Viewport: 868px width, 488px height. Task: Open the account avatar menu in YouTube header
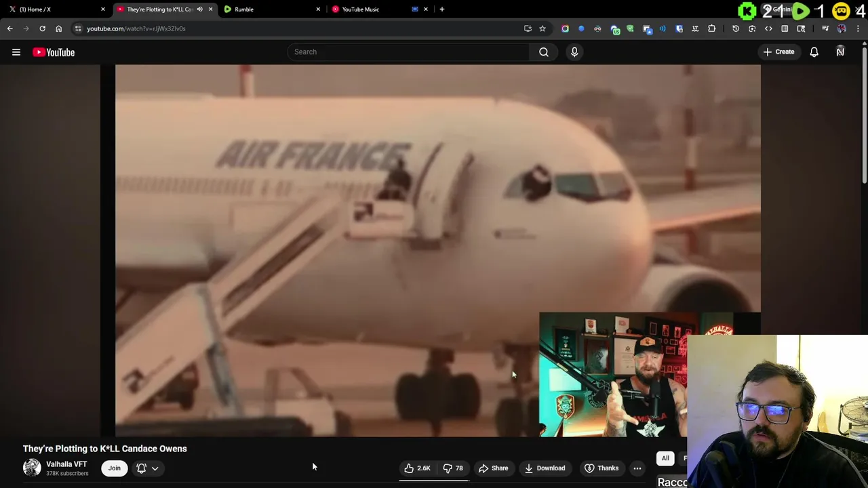(840, 52)
